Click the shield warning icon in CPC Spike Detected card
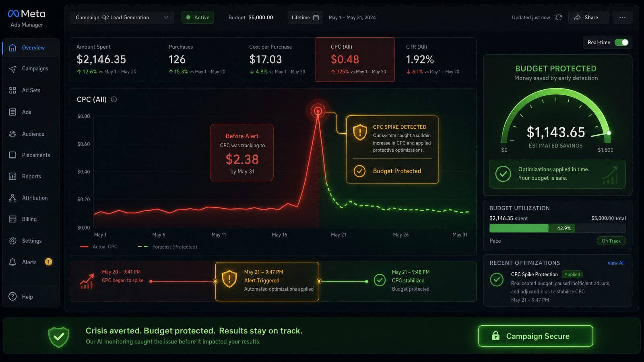The height and width of the screenshot is (362, 644). point(360,132)
